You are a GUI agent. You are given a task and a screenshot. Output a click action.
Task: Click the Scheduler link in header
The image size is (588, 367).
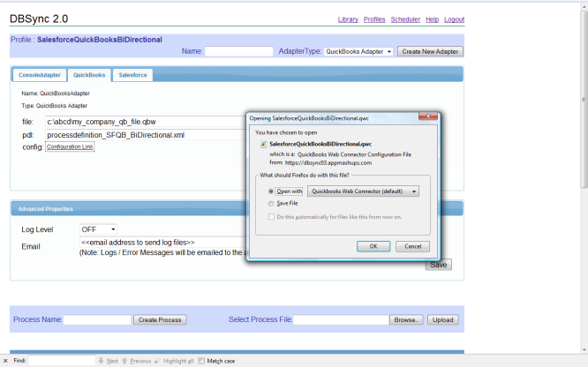point(405,19)
